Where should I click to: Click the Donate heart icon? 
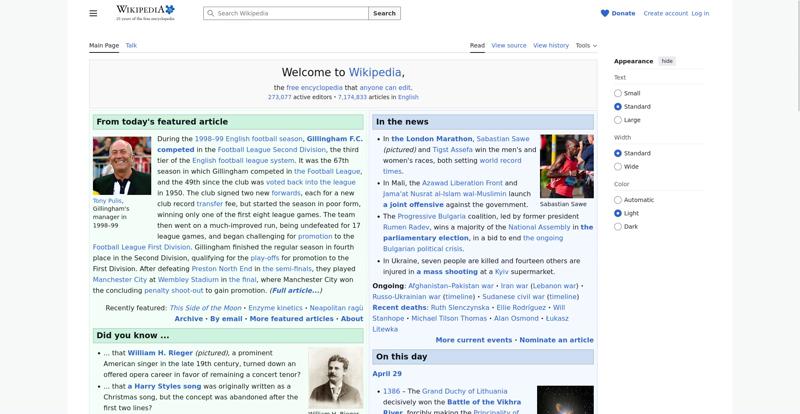point(605,13)
